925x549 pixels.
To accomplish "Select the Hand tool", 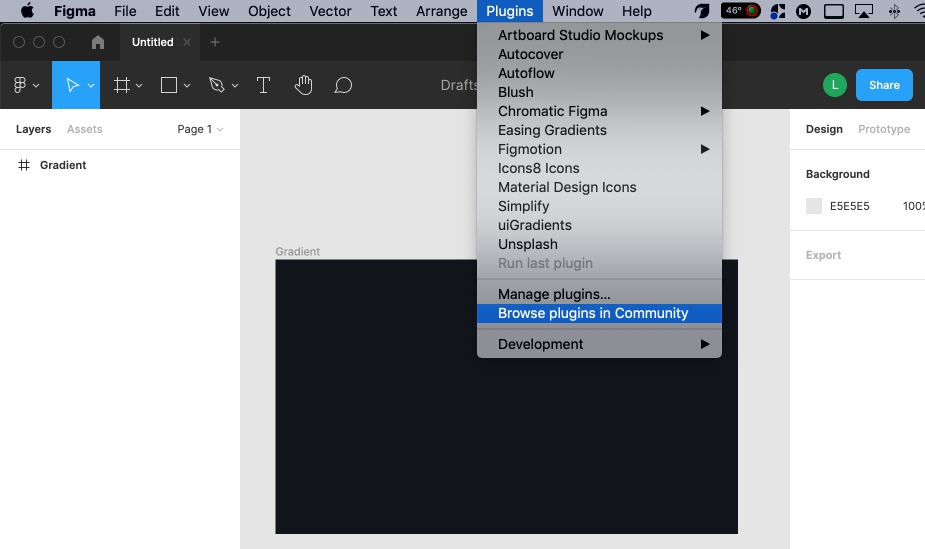I will coord(303,85).
